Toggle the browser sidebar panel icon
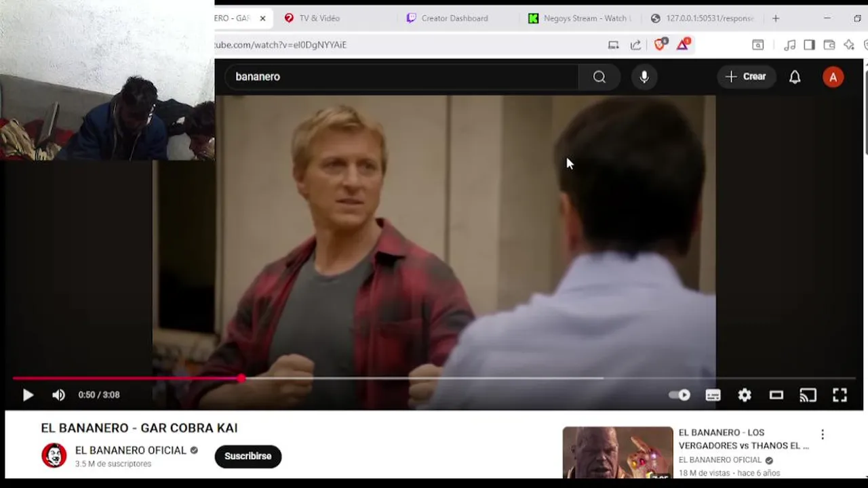This screenshot has width=868, height=488. click(809, 45)
